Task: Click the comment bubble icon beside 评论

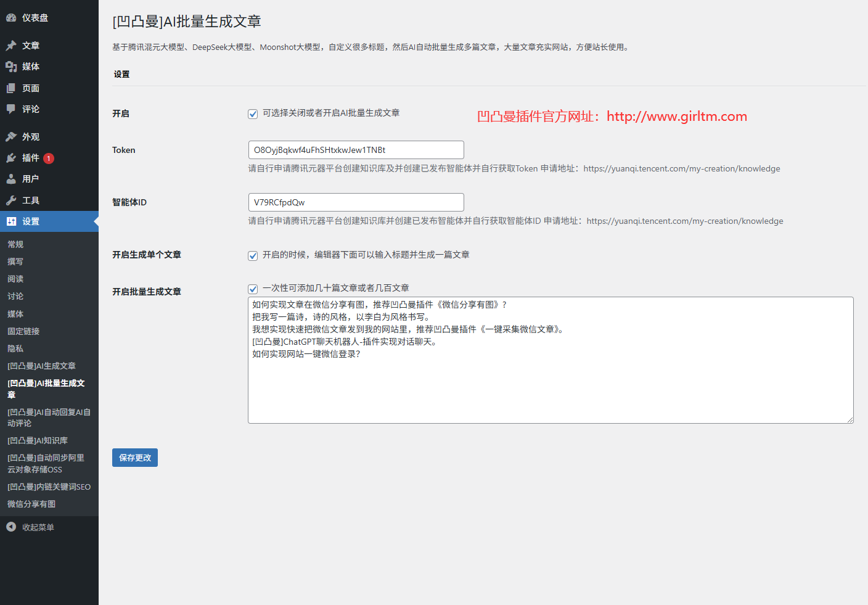Action: click(x=11, y=109)
